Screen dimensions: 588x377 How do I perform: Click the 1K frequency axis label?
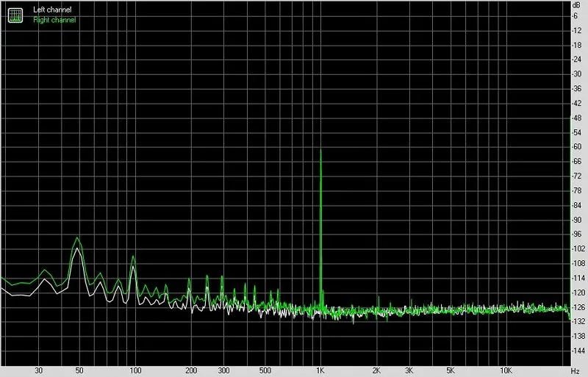coord(320,370)
